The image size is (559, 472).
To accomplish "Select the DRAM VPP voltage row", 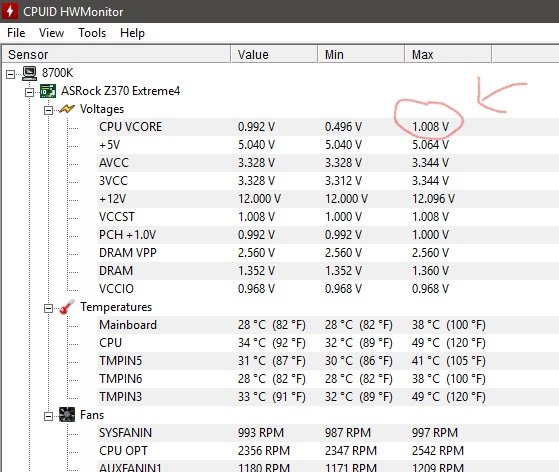I will click(x=328, y=253).
